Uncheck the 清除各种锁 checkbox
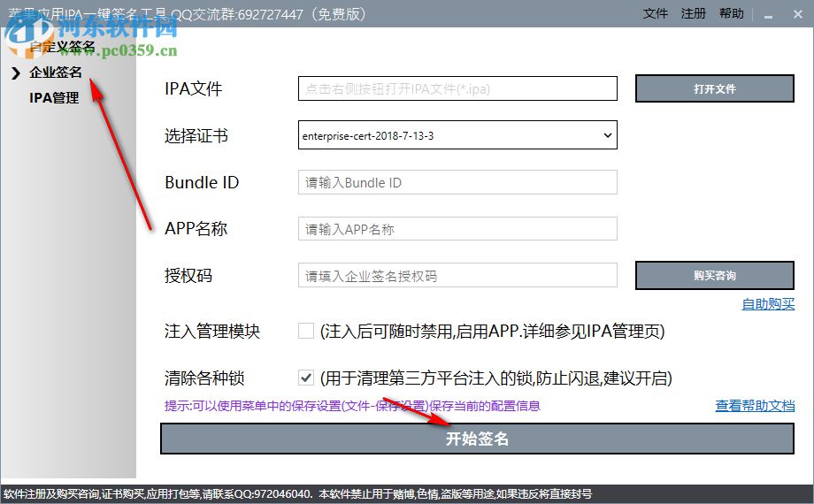814x504 pixels. (x=306, y=378)
